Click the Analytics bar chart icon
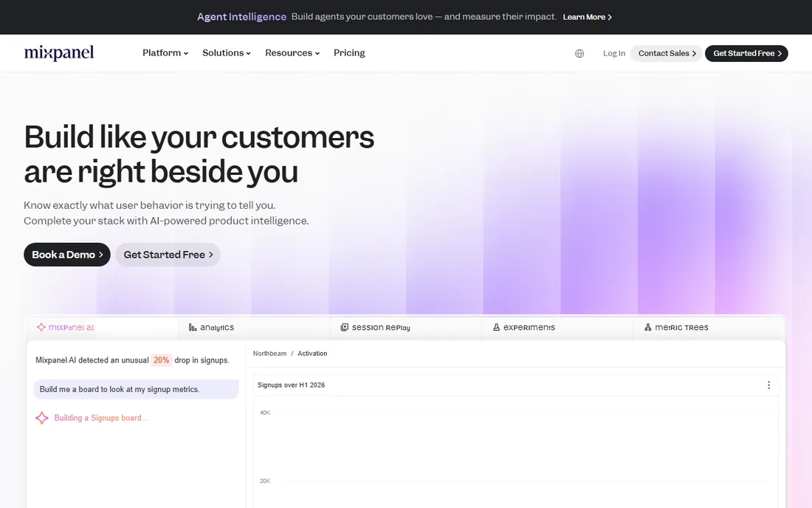The image size is (812, 508). [x=193, y=327]
